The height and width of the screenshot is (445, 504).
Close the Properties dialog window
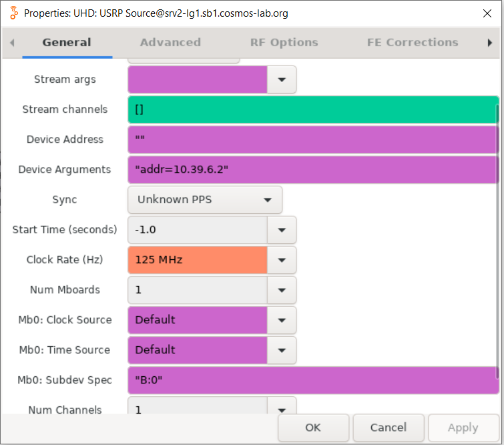tap(485, 13)
